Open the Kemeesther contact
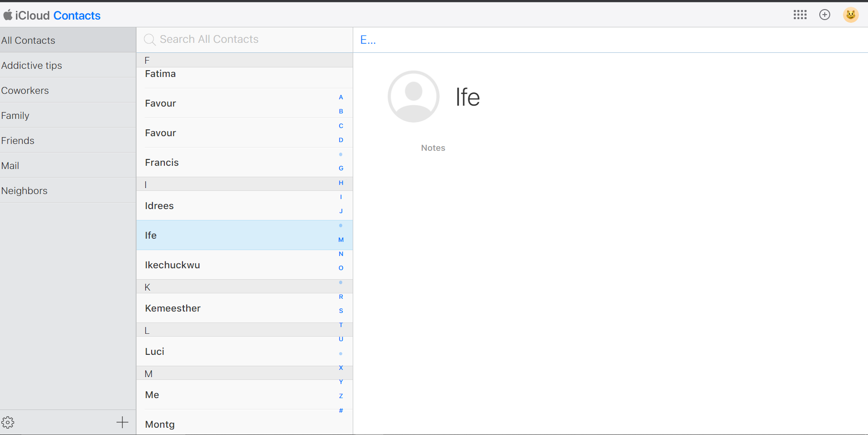The image size is (868, 435). (173, 308)
